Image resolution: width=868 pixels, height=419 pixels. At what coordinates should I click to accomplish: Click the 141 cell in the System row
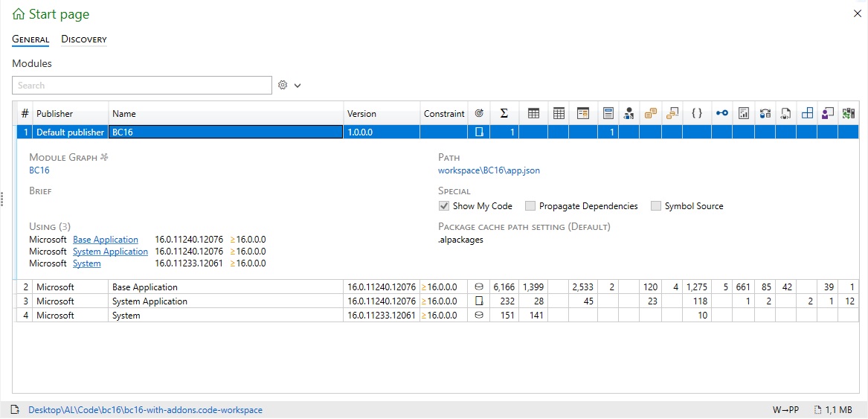[x=533, y=315]
